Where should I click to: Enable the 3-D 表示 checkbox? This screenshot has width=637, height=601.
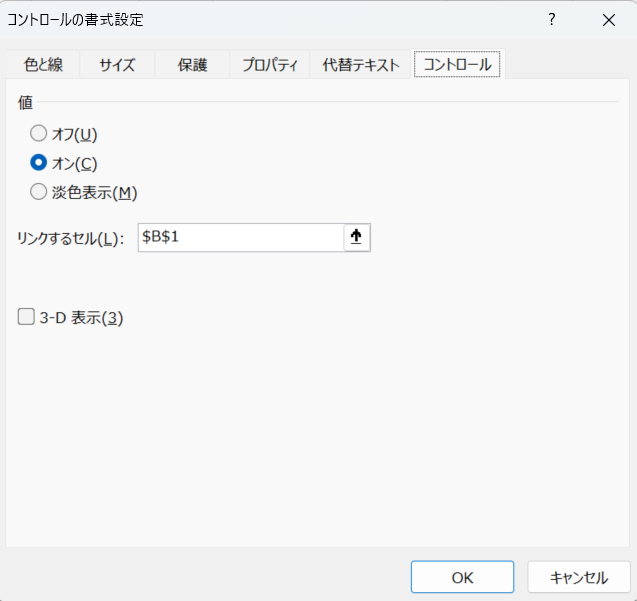[x=27, y=318]
